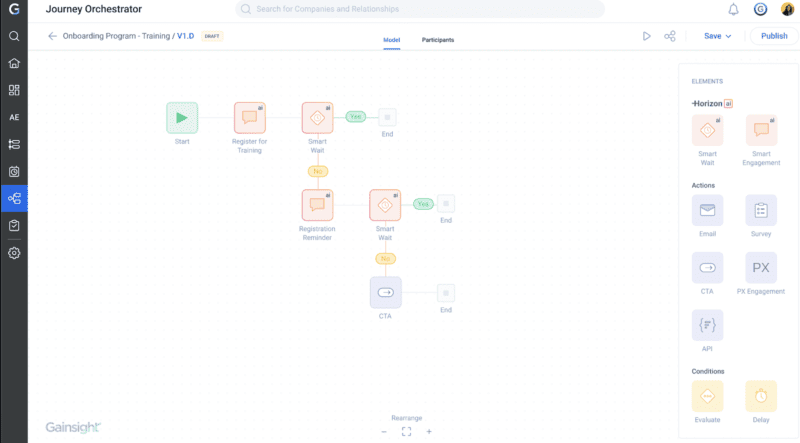Click the CTA node on canvas
Image resolution: width=800 pixels, height=443 pixels.
pos(385,292)
